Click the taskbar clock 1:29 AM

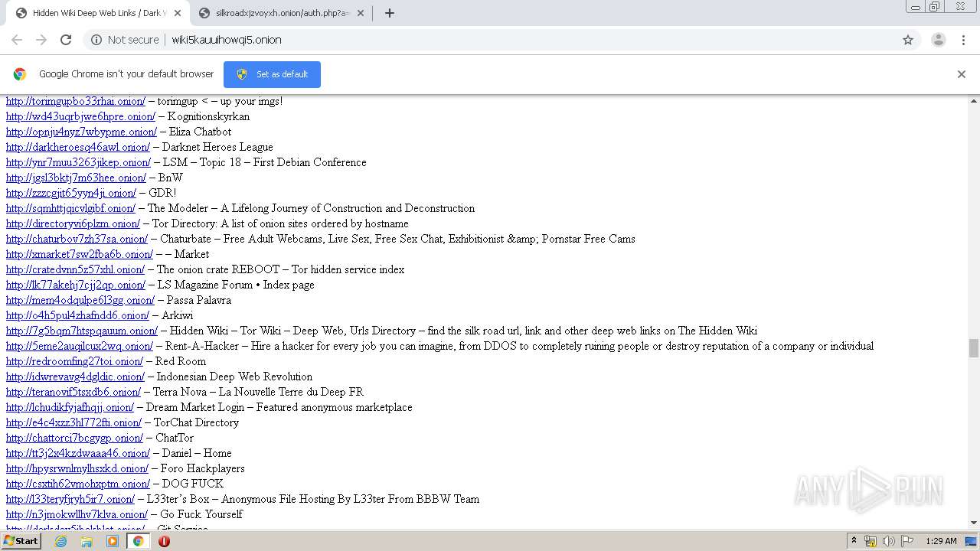pos(941,541)
